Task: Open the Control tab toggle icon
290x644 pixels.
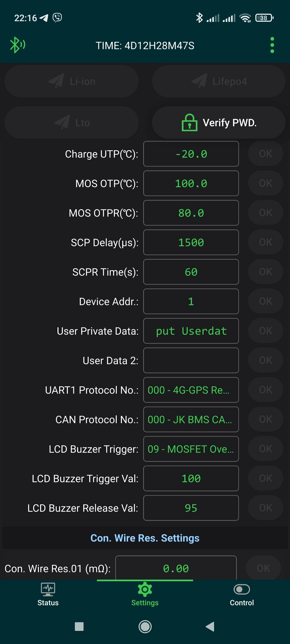Action: (x=242, y=589)
